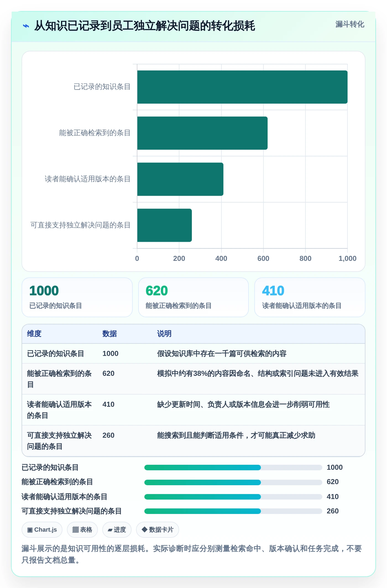
Task: Click the bar for 可直接支持独立解决问题的条目
Action: [164, 225]
